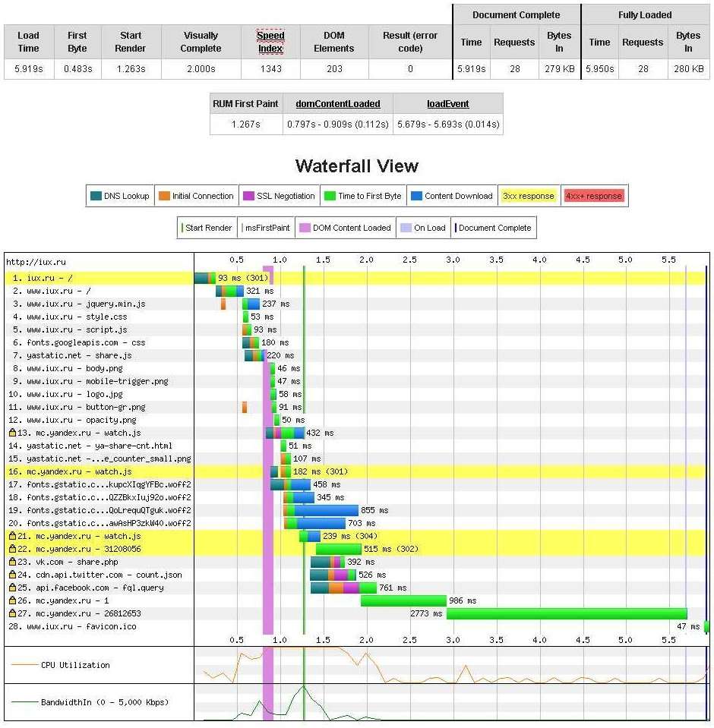Click the DOM Elements value '203'
This screenshot has width=714, height=728.
point(334,69)
